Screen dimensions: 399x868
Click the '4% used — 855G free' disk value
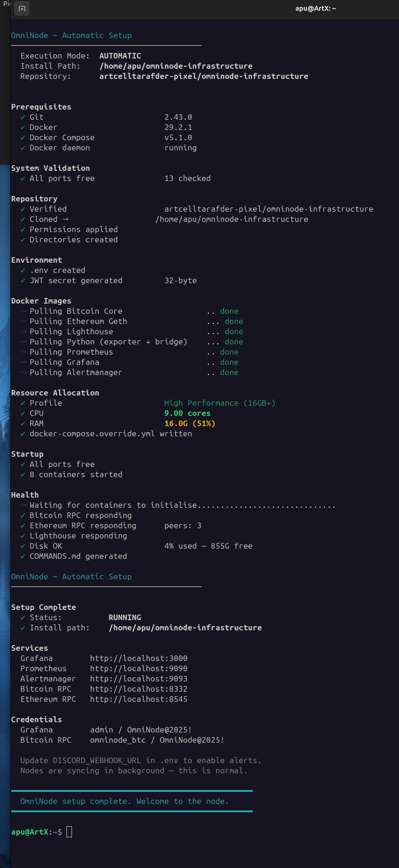click(x=209, y=546)
